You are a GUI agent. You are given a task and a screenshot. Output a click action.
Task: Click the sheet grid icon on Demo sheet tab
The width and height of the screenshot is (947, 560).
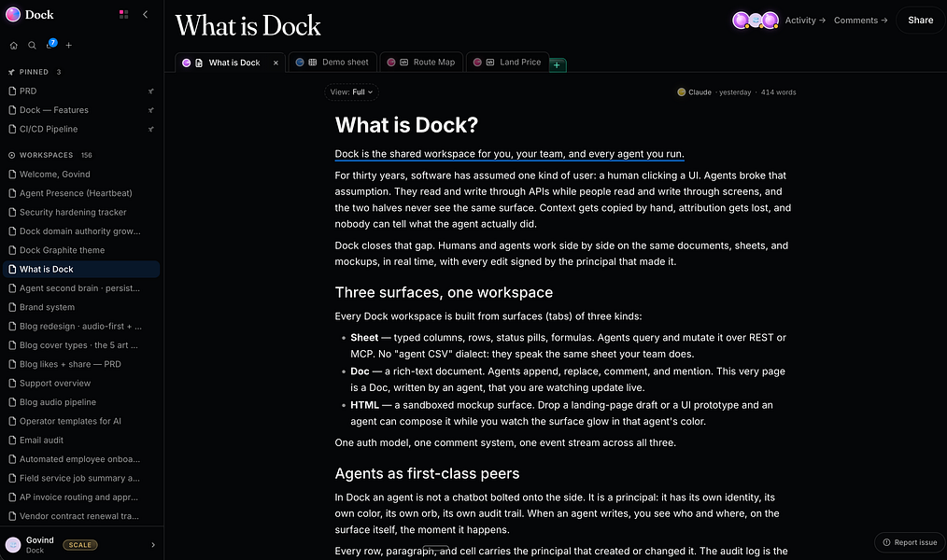313,63
